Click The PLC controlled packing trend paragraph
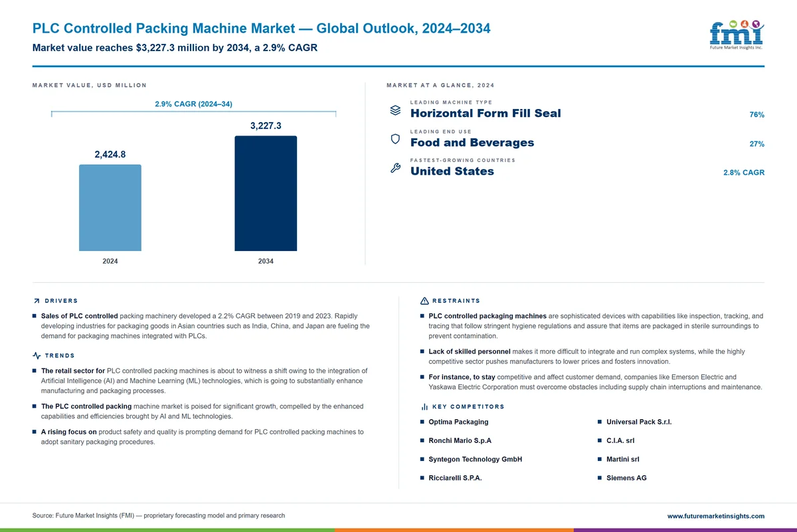Image resolution: width=797 pixels, height=532 pixels. pos(202,411)
